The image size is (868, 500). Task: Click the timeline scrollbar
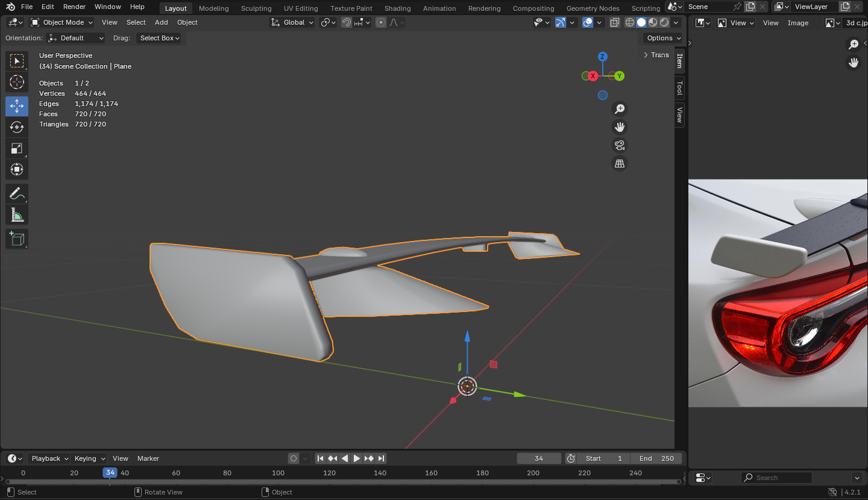pos(342,481)
